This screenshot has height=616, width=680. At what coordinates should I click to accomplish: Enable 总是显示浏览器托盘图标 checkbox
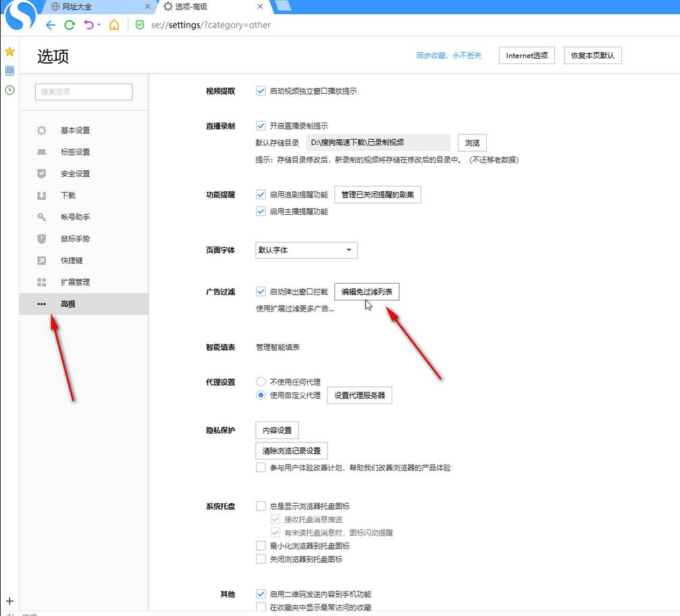point(261,507)
